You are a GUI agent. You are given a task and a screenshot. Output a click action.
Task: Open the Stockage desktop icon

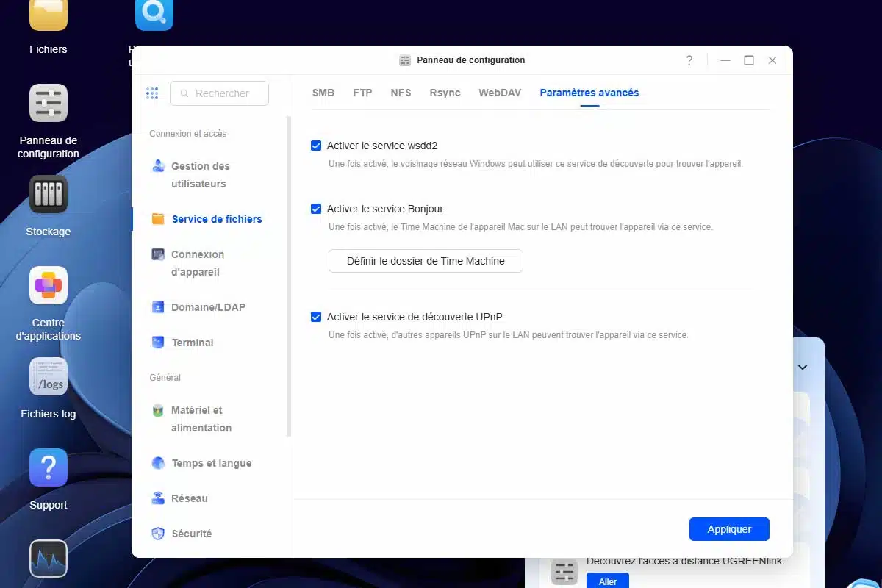pyautogui.click(x=49, y=194)
